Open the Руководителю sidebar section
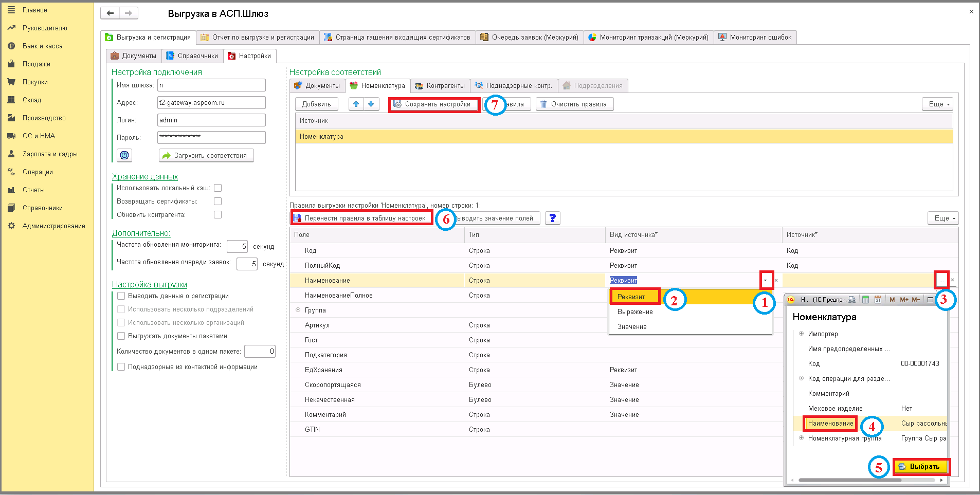The image size is (980, 495). (x=45, y=28)
